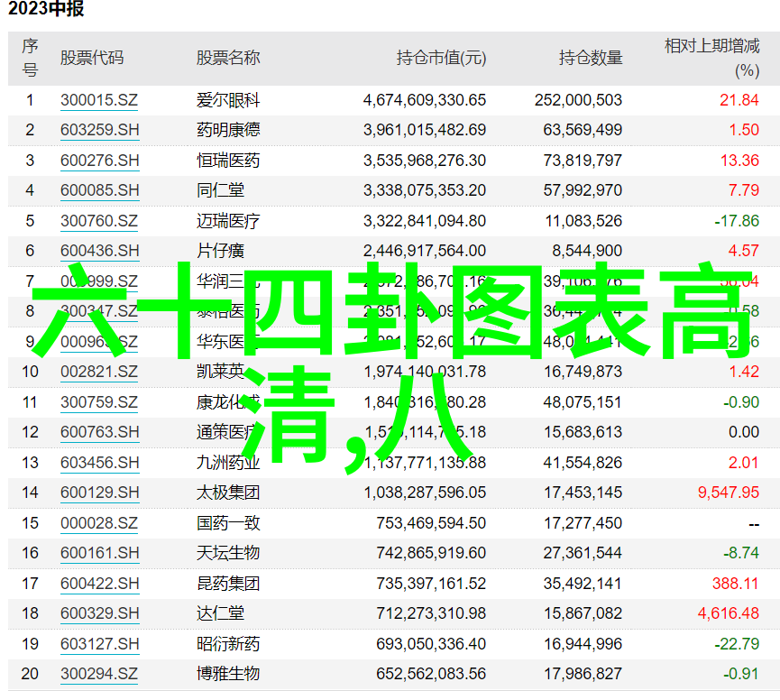This screenshot has height=700, width=780.
Task: Click market value 652,562,083.56
Action: pos(431,674)
